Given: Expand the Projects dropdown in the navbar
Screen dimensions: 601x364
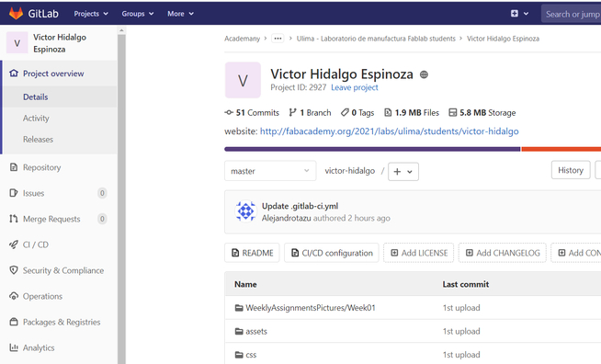Looking at the screenshot, I should pyautogui.click(x=91, y=14).
